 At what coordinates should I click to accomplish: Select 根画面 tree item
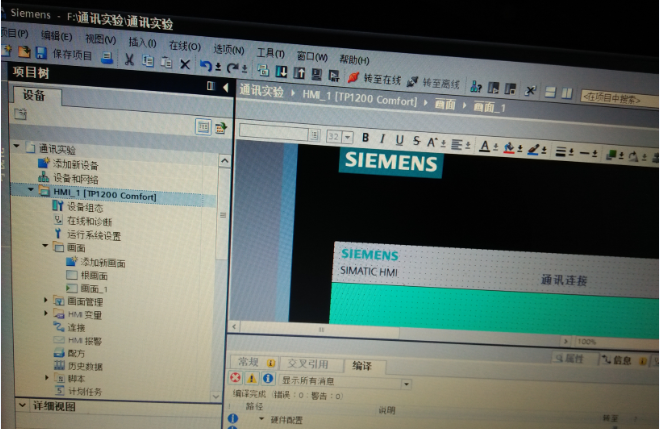click(94, 276)
